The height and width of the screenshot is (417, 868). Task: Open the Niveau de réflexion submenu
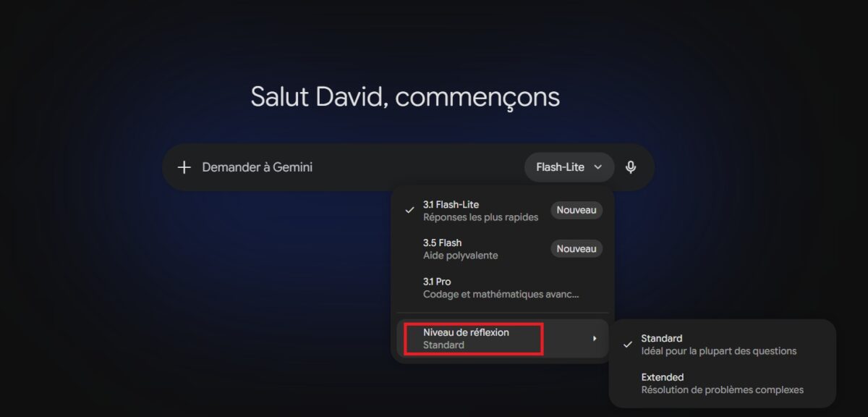coord(503,338)
